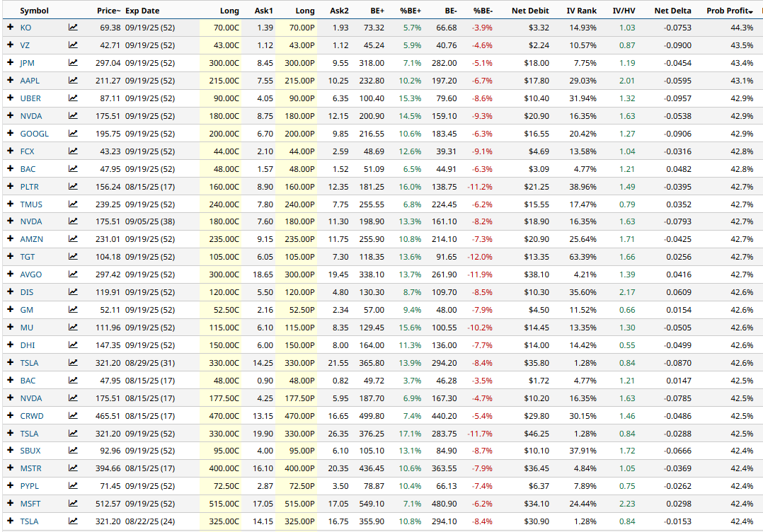
Task: Open GOOGL chart icon
Action: [73, 134]
